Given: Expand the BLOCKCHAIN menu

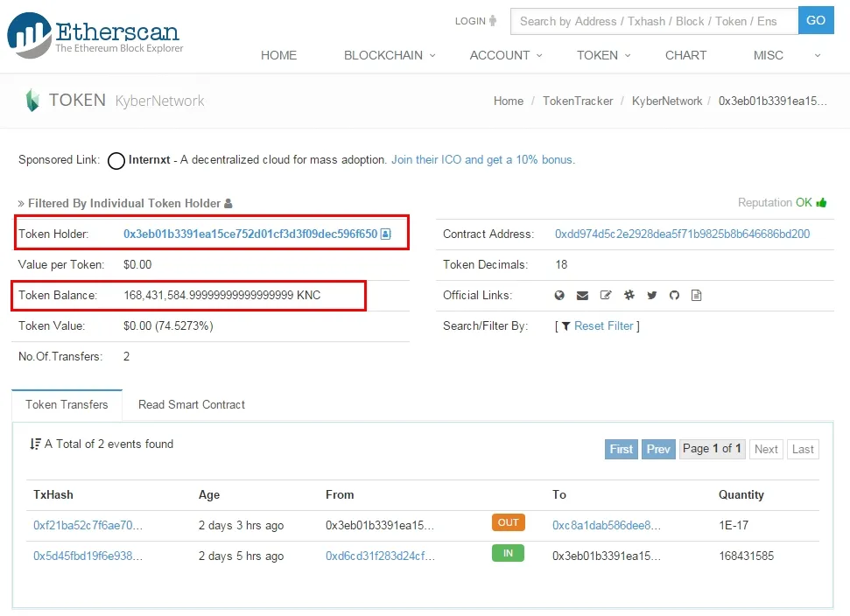Looking at the screenshot, I should [x=390, y=55].
